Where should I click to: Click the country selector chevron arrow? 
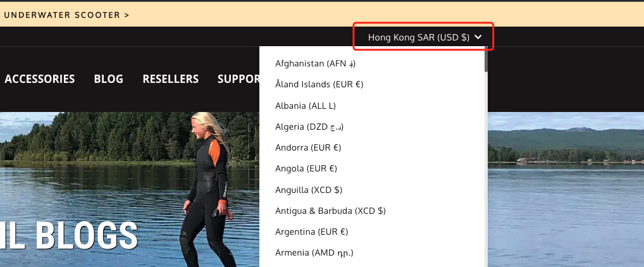pos(478,37)
